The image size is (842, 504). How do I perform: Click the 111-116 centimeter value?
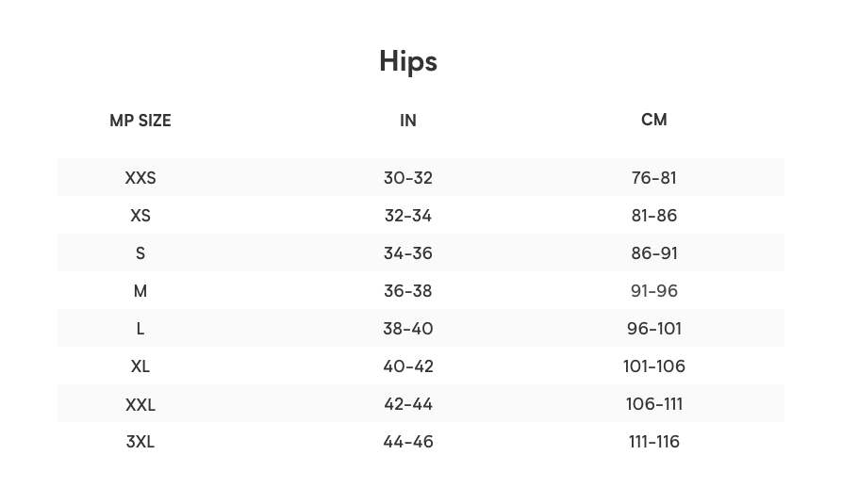[653, 442]
